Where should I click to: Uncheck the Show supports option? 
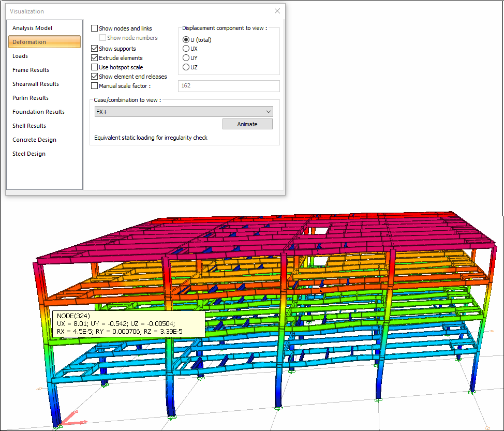(94, 49)
